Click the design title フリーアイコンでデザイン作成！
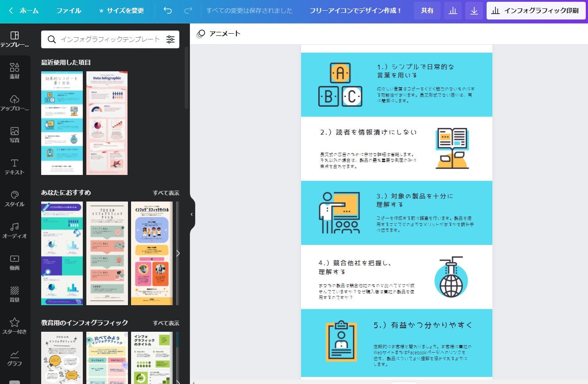588x384 pixels. coord(356,11)
